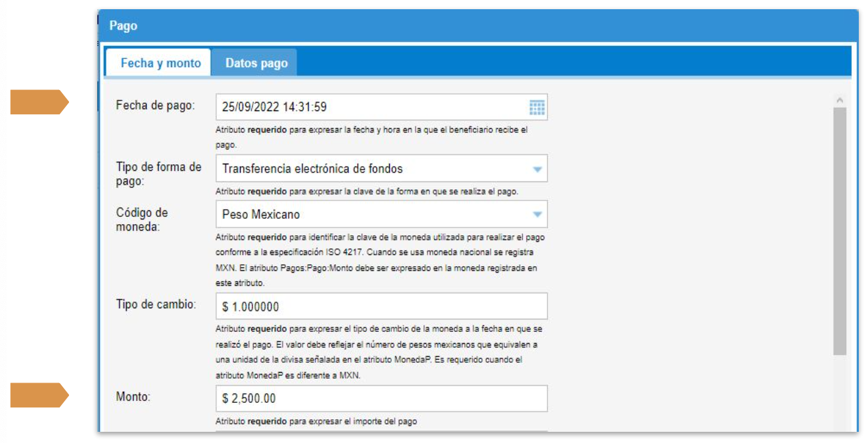This screenshot has height=443, width=868.
Task: Focus the Tipo de cambio input field
Action: (381, 306)
